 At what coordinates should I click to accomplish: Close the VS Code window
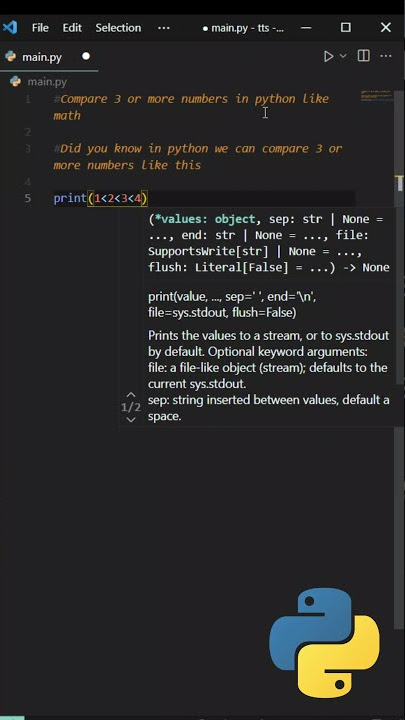click(386, 28)
